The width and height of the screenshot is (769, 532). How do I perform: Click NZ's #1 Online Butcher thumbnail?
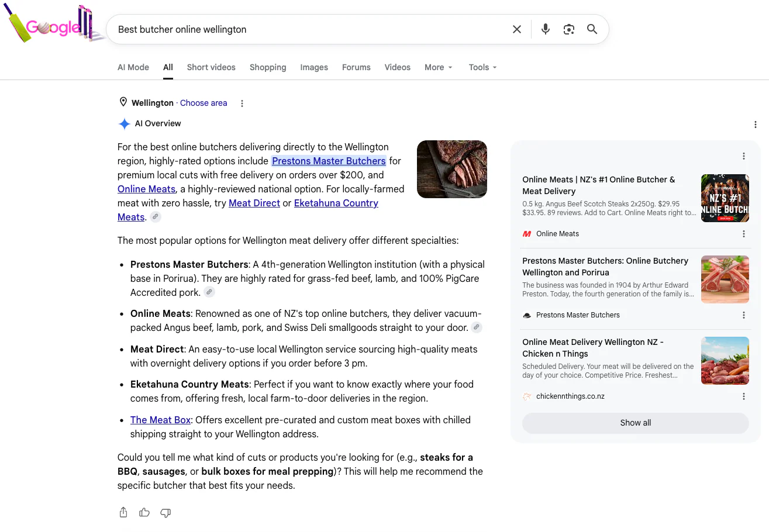pyautogui.click(x=725, y=198)
